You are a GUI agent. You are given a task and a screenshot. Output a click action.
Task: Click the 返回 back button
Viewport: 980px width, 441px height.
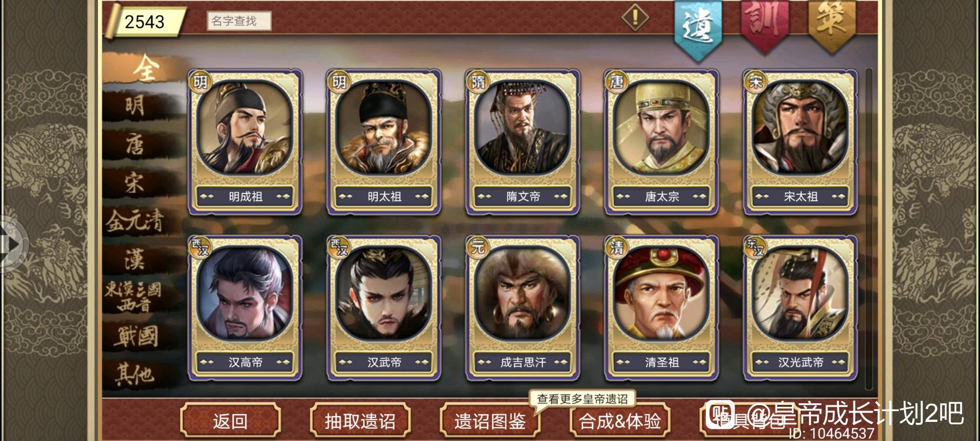click(x=230, y=421)
